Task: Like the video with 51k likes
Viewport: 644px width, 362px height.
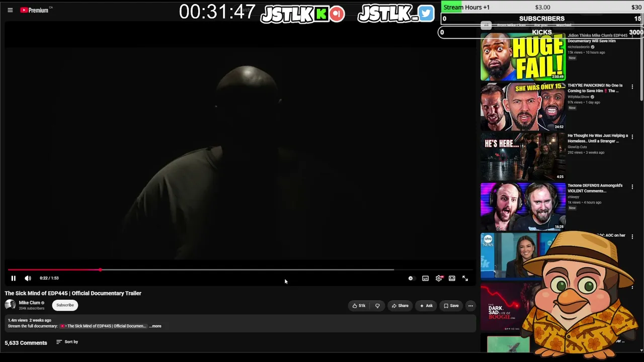Action: pos(359,306)
